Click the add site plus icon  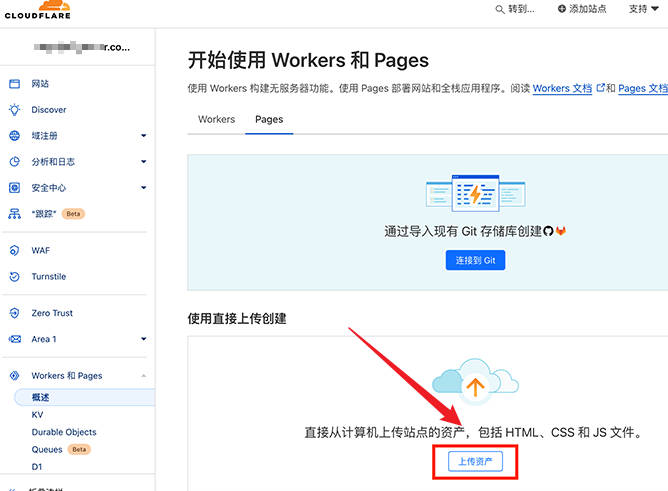click(x=562, y=9)
